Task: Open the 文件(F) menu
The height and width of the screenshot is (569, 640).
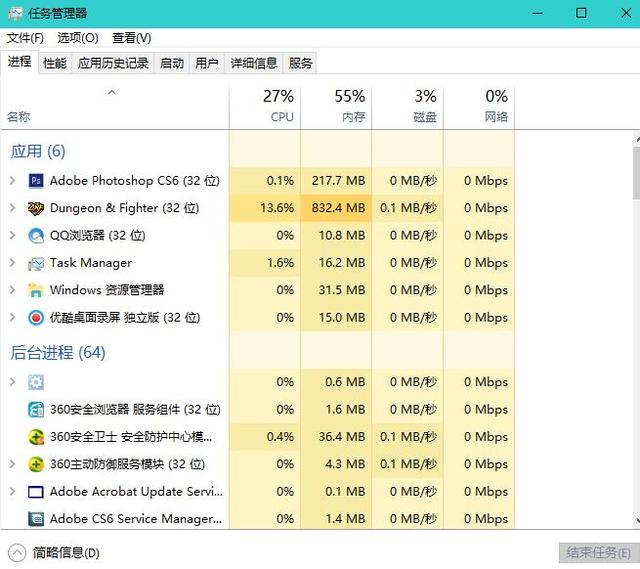Action: 25,38
